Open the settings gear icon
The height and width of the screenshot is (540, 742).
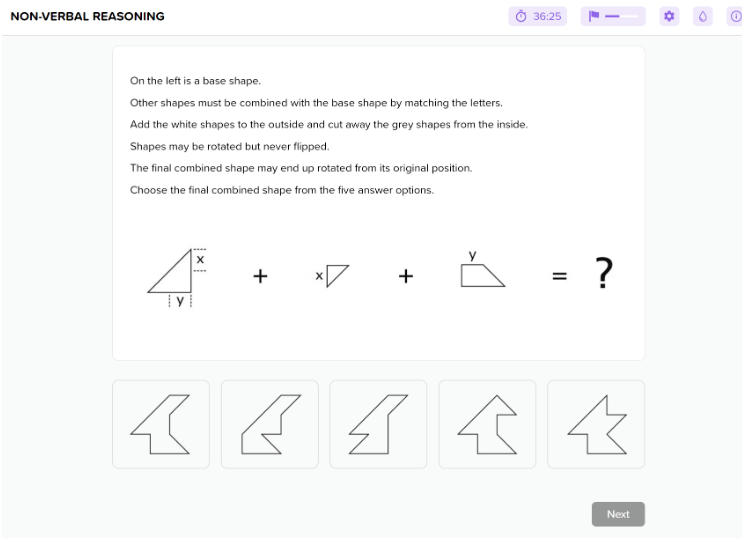click(669, 17)
